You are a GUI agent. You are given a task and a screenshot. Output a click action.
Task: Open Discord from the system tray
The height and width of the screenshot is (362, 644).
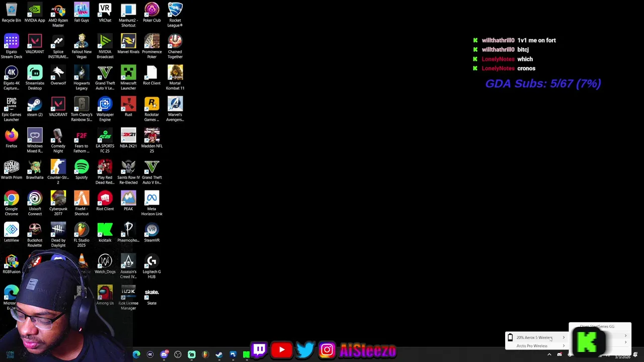[559, 354]
